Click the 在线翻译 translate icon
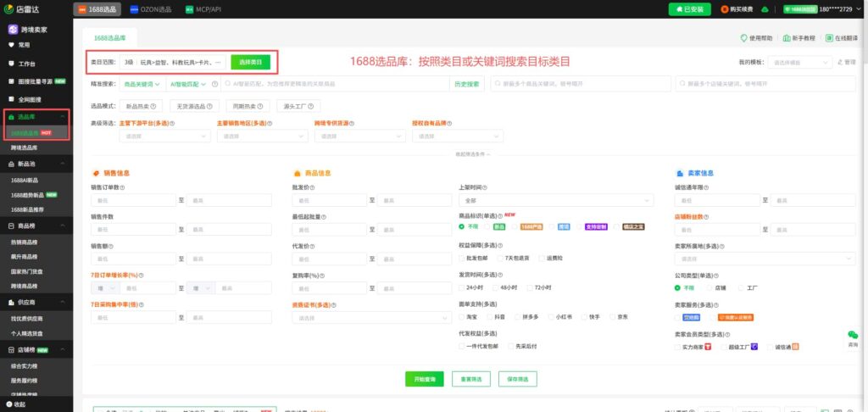 (x=829, y=38)
